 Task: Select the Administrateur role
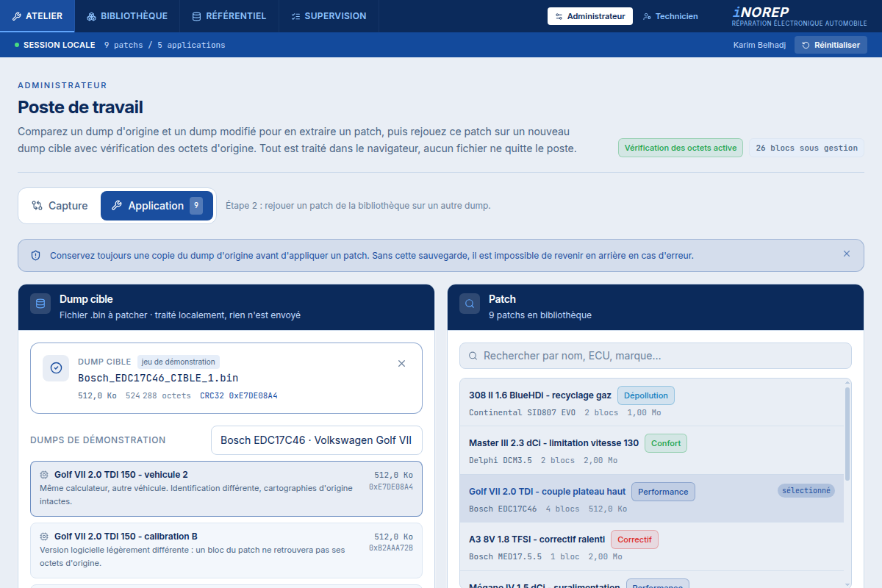pos(590,16)
